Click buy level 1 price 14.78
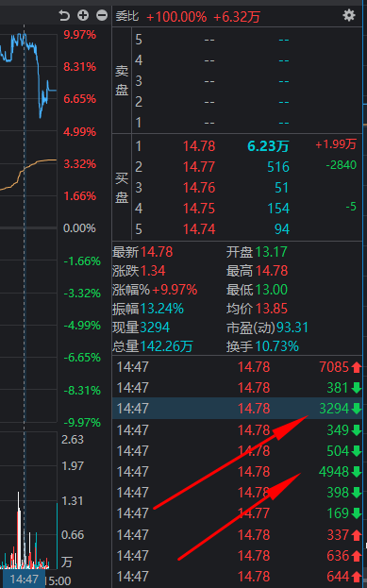 click(x=199, y=146)
